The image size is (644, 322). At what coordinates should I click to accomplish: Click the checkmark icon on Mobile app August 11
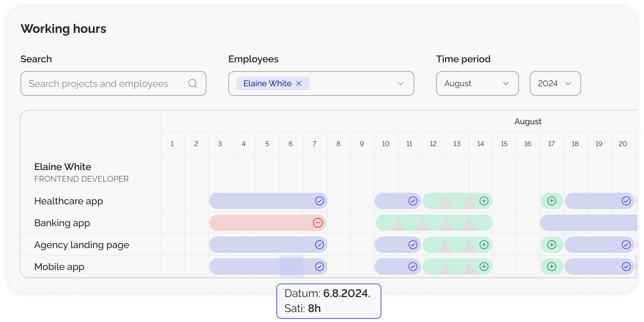click(413, 266)
